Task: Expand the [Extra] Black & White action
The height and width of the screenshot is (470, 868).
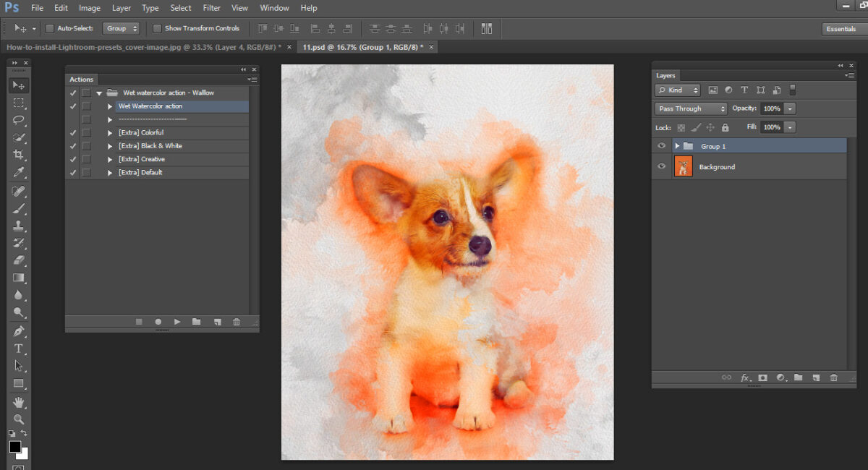Action: [109, 145]
